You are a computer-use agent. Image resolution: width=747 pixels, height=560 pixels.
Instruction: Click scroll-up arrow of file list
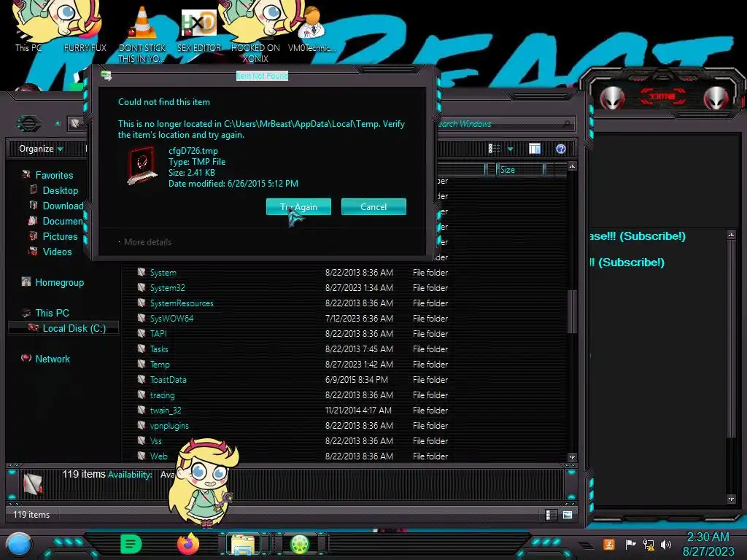(572, 166)
